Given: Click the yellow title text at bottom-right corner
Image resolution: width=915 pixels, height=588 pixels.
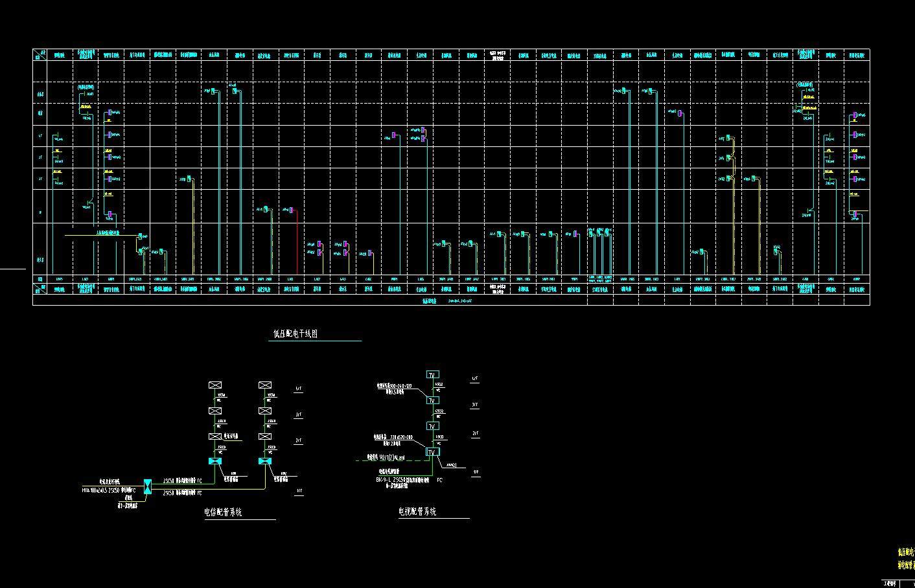Looking at the screenshot, I should point(905,558).
